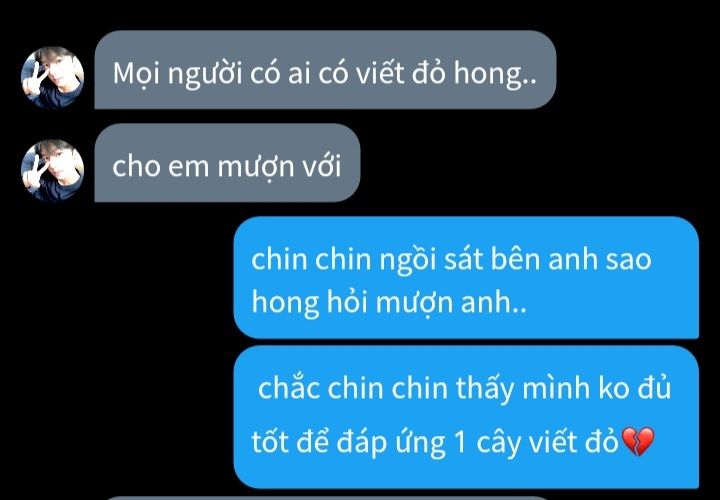The width and height of the screenshot is (720, 500).
Task: Click the line "hong hỏi mượn anh.." in the blue bubble
Action: coord(389,303)
